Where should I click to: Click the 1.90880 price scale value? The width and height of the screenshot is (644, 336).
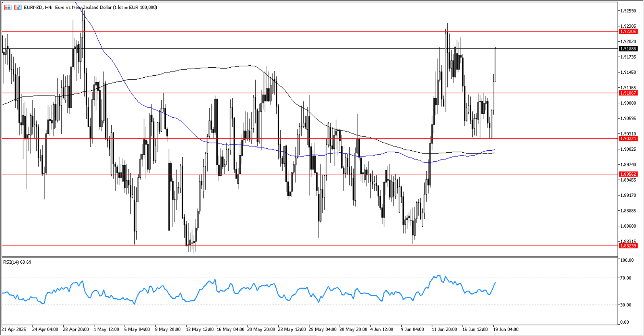pyautogui.click(x=628, y=103)
